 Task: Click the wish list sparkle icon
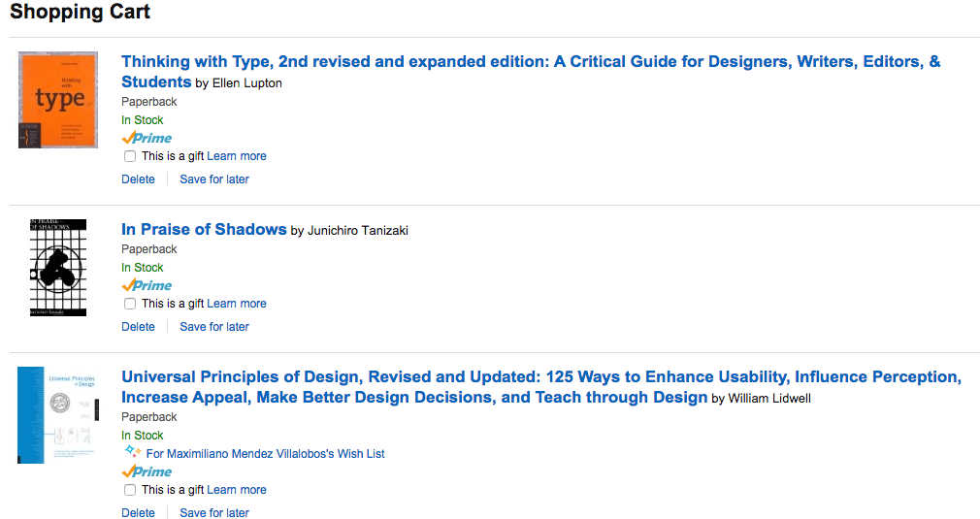tap(132, 452)
